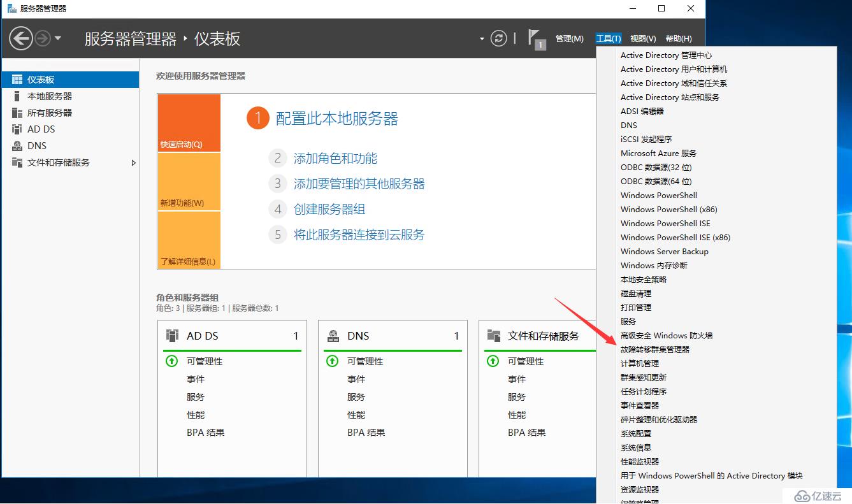Click green status icon in 文件和存储服务 tile

[493, 361]
